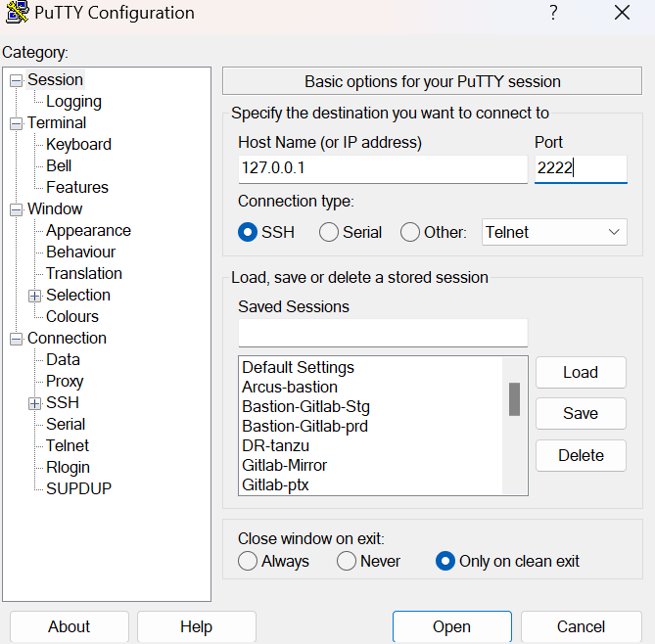
Task: Open the Telnet protocol dropdown
Action: pos(554,232)
